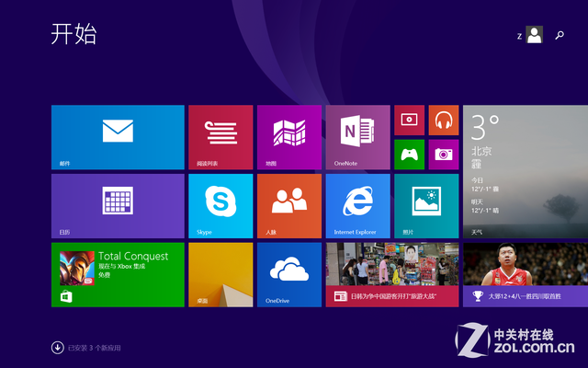Screen dimensions: 588x368
Task: Click the 北京 city name
Action: tap(481, 151)
